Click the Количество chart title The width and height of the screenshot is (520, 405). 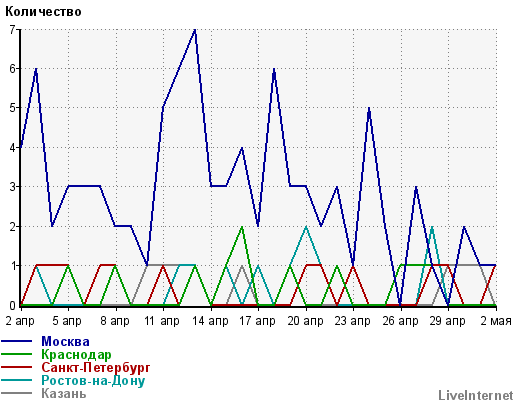[x=43, y=12]
